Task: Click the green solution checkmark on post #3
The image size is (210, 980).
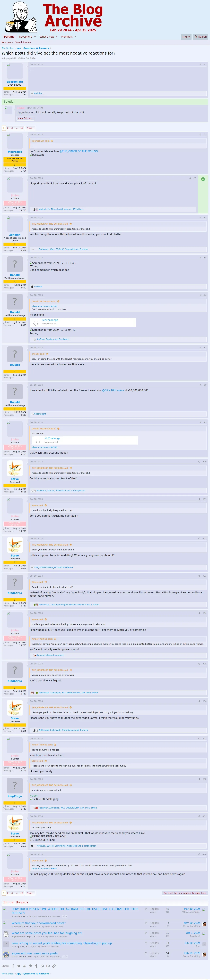Action: (x=203, y=179)
